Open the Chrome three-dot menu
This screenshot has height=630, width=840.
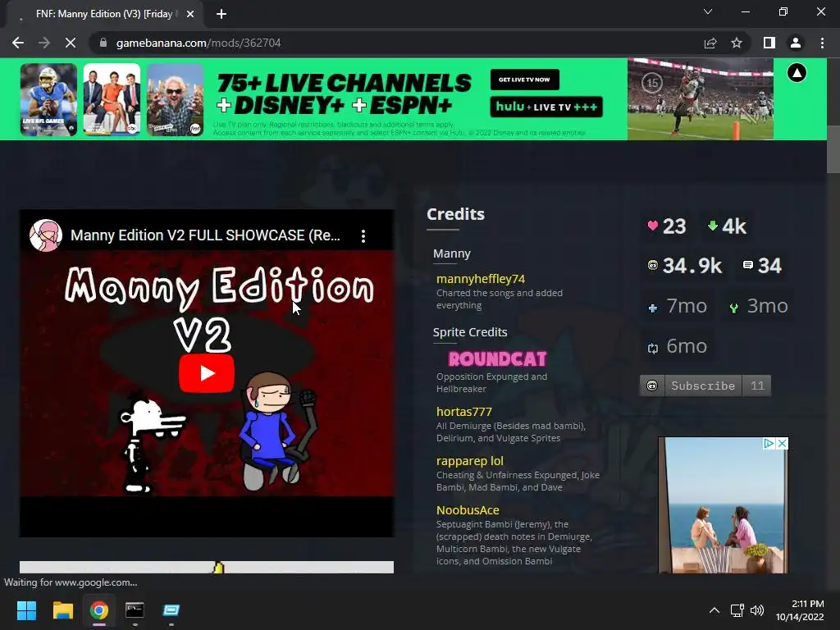pos(822,43)
